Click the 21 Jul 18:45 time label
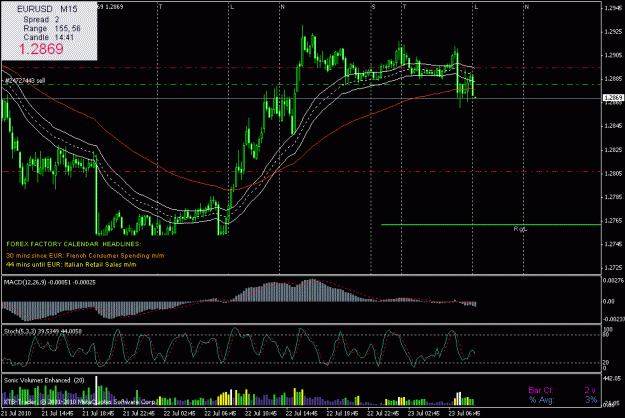Image resolution: width=625 pixels, height=418 pixels. click(x=98, y=413)
